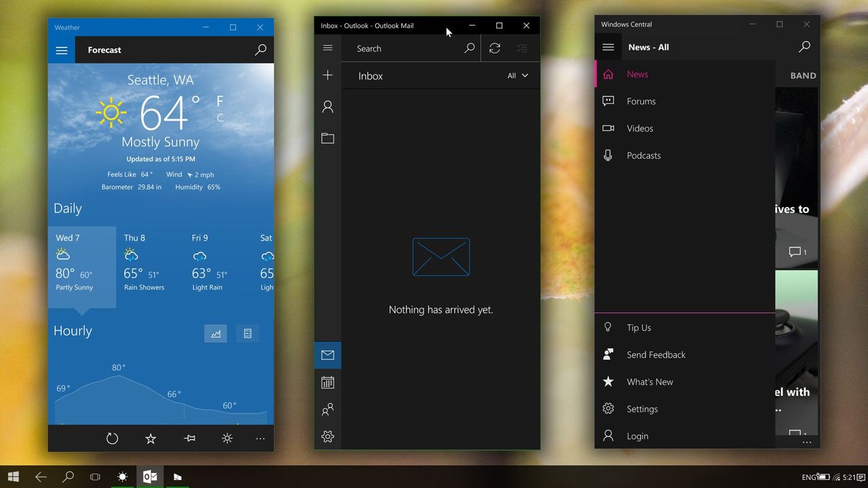The height and width of the screenshot is (488, 868).
Task: Show hourly forecast as details list view
Action: pos(248,333)
